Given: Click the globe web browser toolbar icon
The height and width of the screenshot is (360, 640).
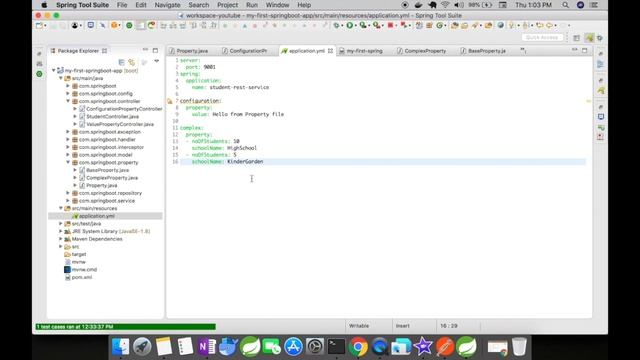Looking at the screenshot, I should 501,25.
